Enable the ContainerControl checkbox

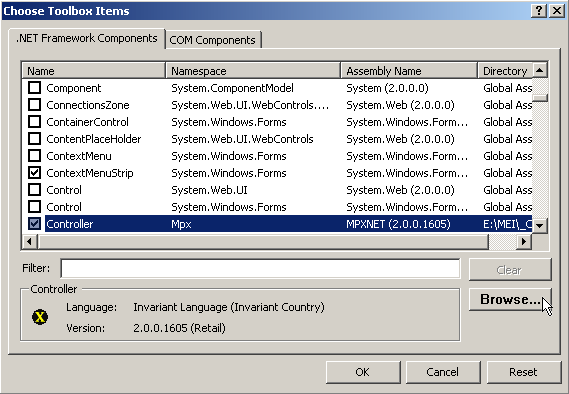(34, 122)
